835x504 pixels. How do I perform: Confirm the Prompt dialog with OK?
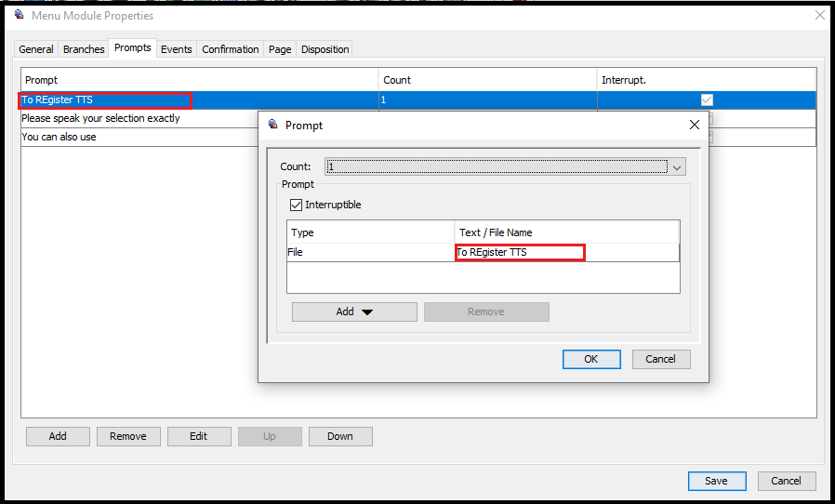591,359
